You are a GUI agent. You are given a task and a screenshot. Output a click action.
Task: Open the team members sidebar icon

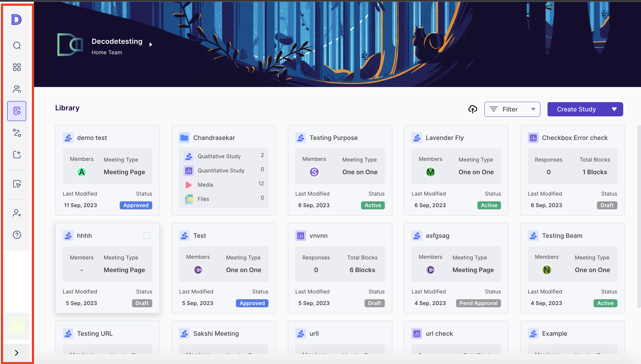point(17,89)
